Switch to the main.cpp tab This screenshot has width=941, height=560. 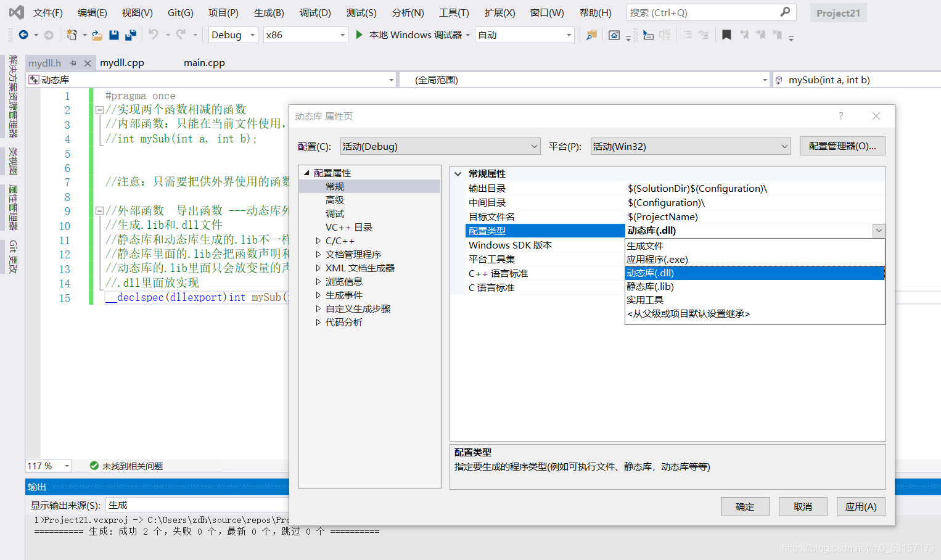(x=204, y=63)
